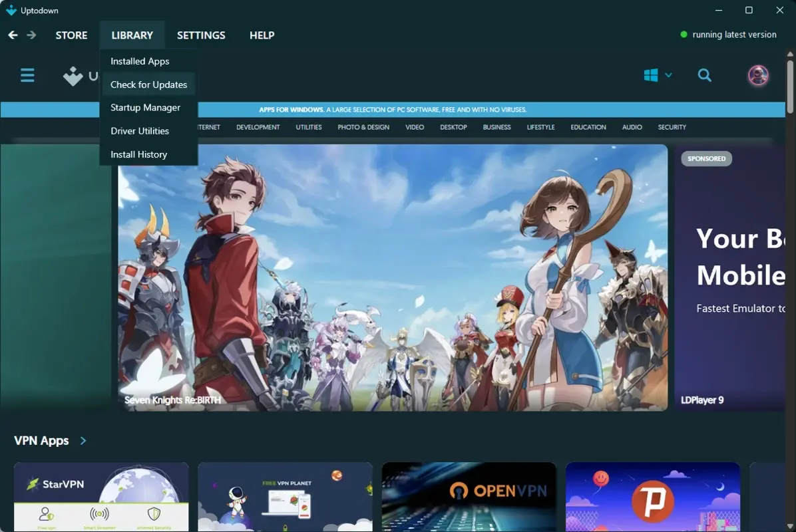
Task: Select Check for Updates from Library menu
Action: 148,84
